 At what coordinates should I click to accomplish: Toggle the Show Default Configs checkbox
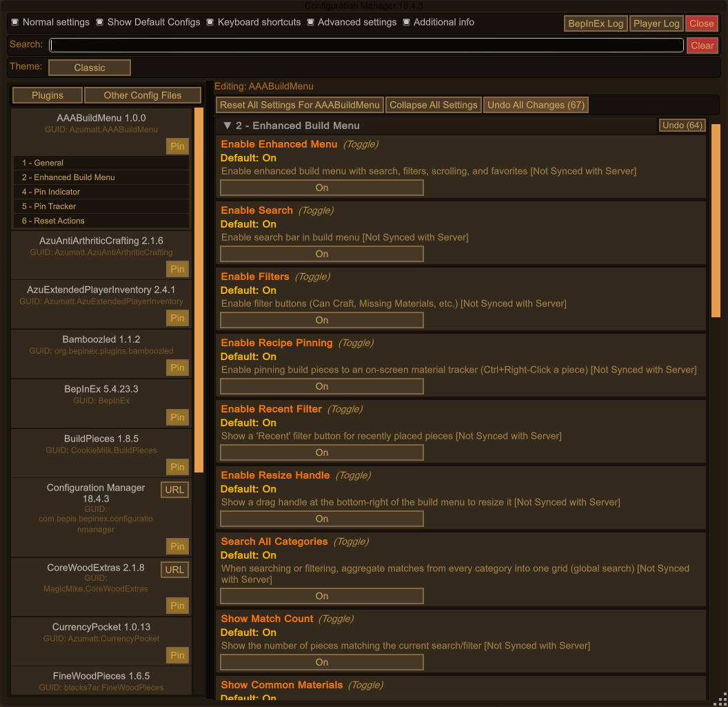point(99,22)
